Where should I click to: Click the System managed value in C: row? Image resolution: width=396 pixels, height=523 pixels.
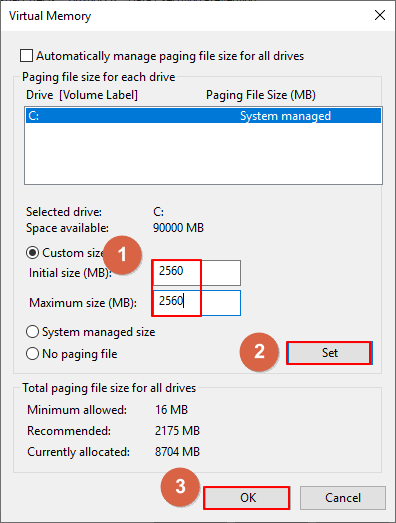285,116
